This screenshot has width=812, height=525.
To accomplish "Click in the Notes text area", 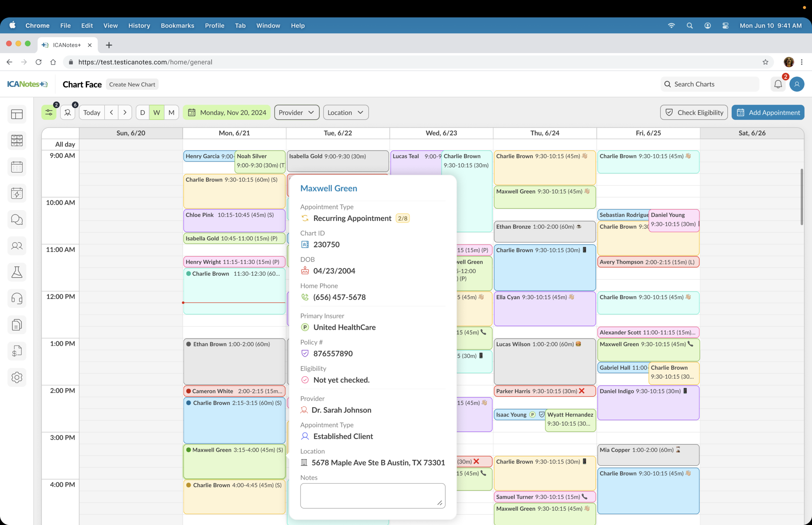I will coord(372,495).
